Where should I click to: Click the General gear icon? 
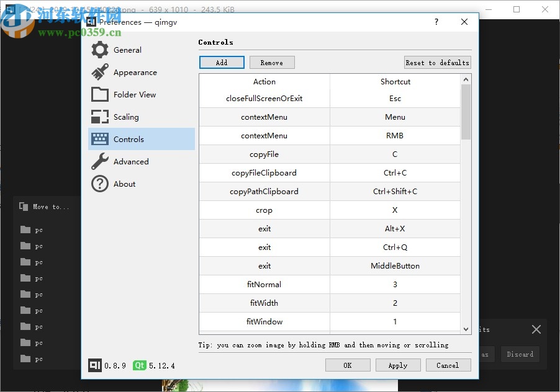[x=99, y=50]
